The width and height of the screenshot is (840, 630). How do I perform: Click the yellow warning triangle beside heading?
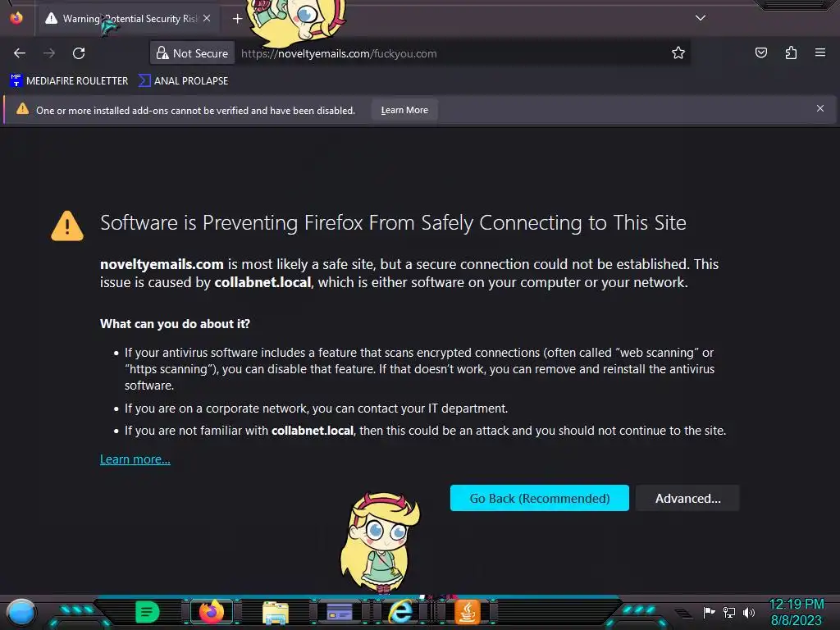point(67,226)
